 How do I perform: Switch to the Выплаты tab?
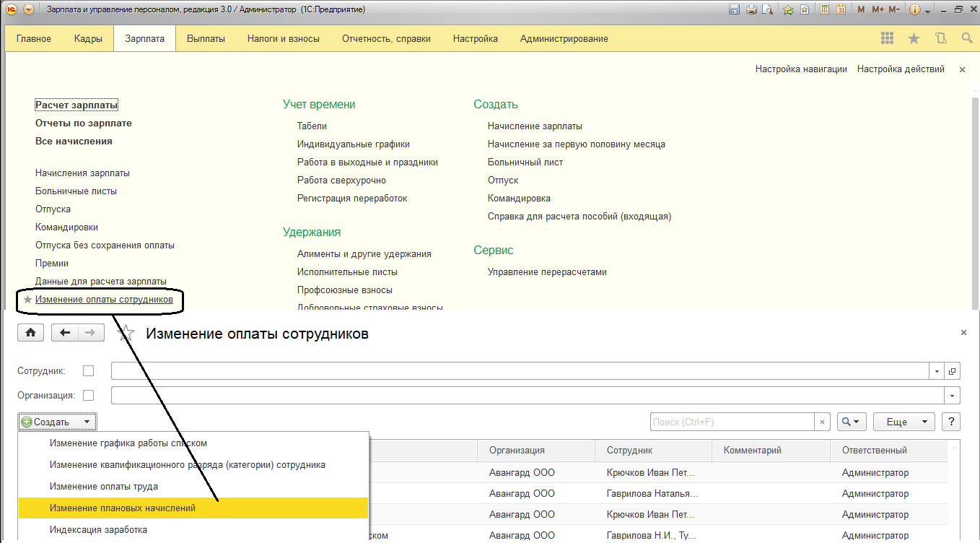click(206, 38)
